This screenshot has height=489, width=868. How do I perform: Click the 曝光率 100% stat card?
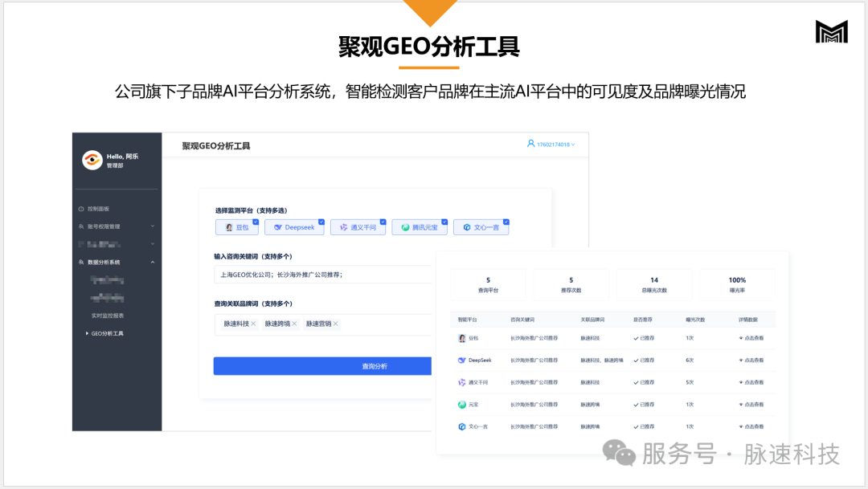[737, 285]
